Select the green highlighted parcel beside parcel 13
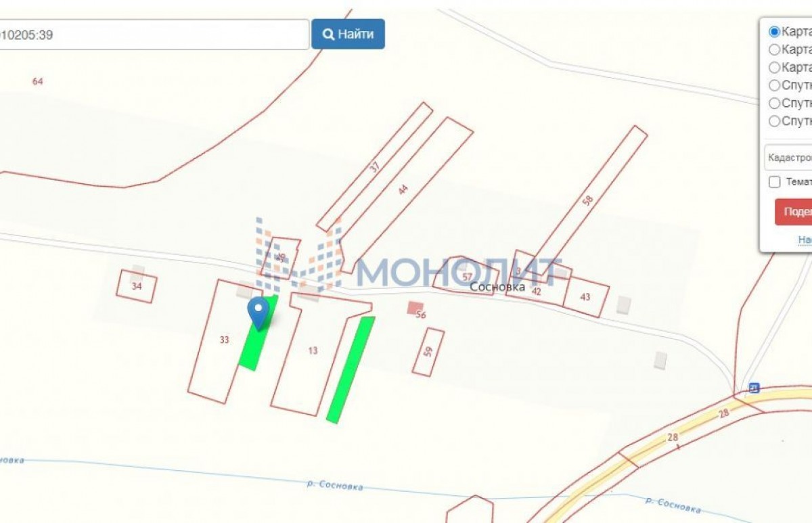This screenshot has height=523, width=812. pyautogui.click(x=351, y=369)
